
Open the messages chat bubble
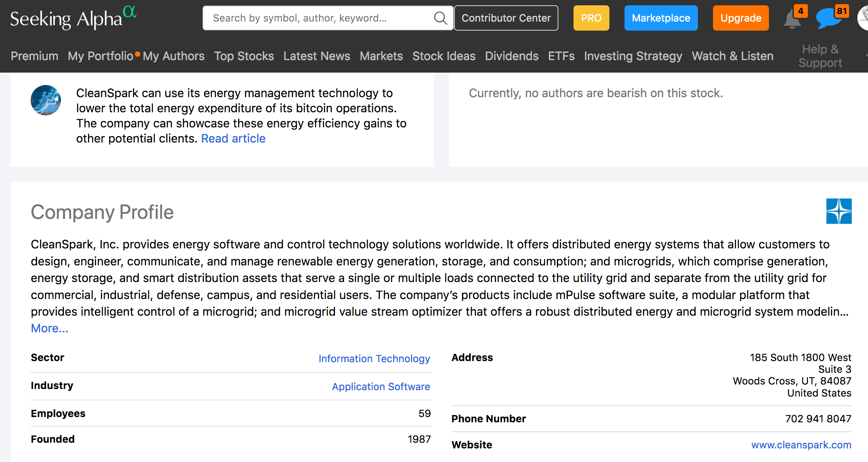pos(829,19)
